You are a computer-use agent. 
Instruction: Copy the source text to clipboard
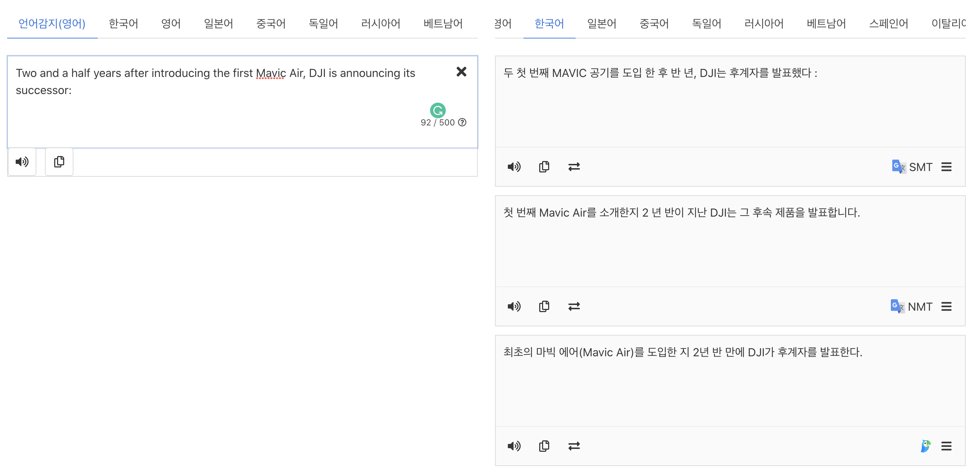tap(59, 161)
